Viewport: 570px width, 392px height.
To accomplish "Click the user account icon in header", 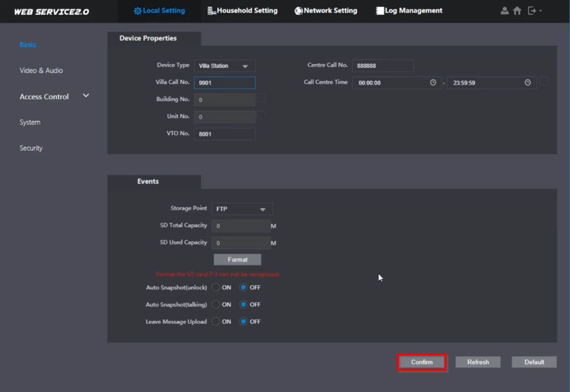I will pos(505,11).
